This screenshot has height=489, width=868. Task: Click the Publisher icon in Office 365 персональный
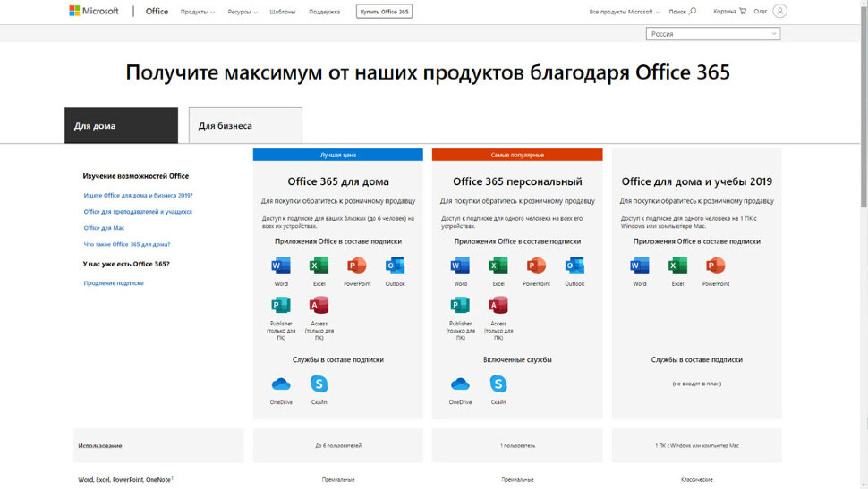460,305
